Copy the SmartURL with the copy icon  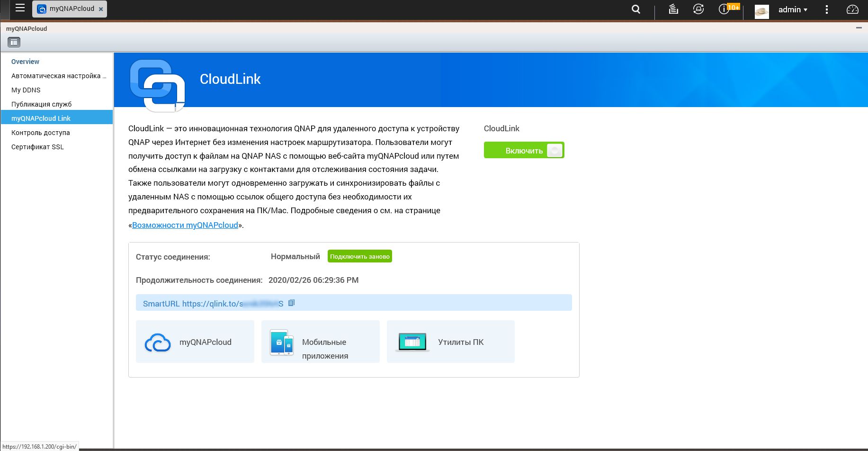tap(292, 303)
